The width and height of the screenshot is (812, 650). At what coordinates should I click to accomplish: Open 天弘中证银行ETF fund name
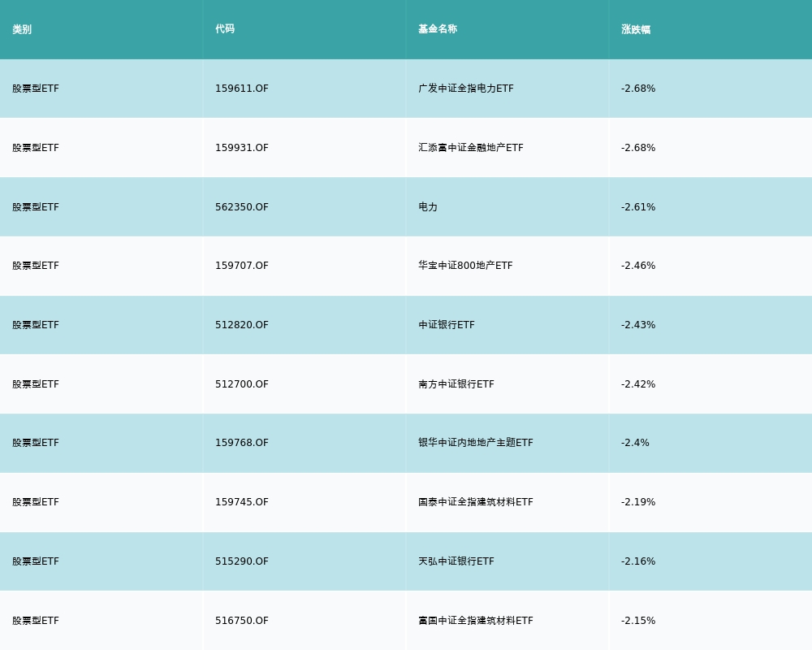[456, 561]
